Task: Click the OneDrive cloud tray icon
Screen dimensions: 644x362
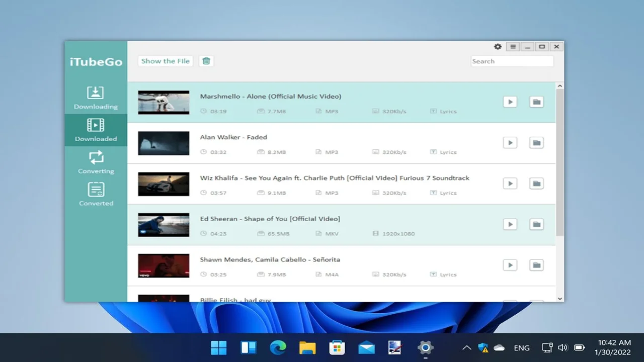Action: (x=499, y=347)
